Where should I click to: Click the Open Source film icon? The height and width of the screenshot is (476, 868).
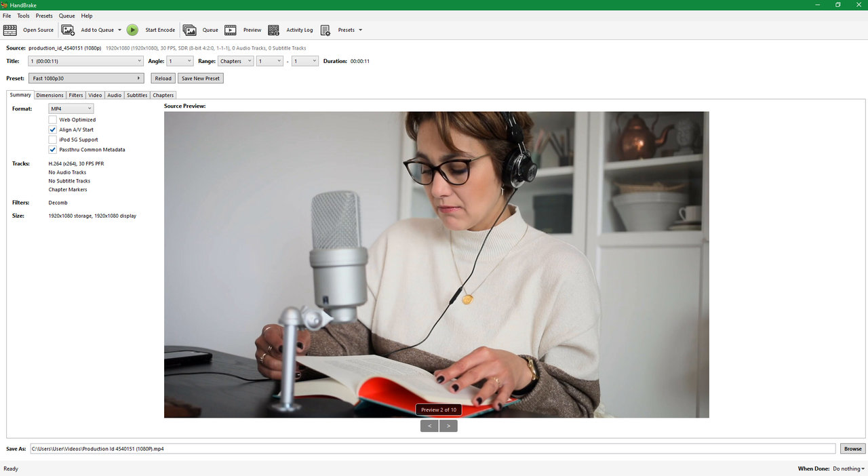pos(10,30)
